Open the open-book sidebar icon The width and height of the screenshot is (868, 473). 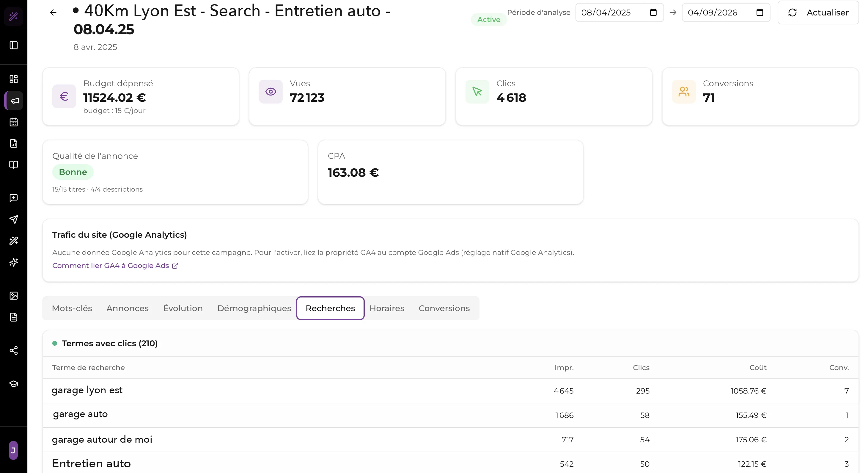click(x=13, y=165)
